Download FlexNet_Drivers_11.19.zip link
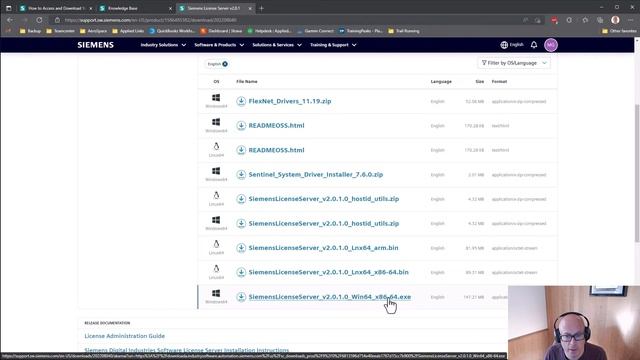Image resolution: width=640 pixels, height=360 pixels. (290, 101)
